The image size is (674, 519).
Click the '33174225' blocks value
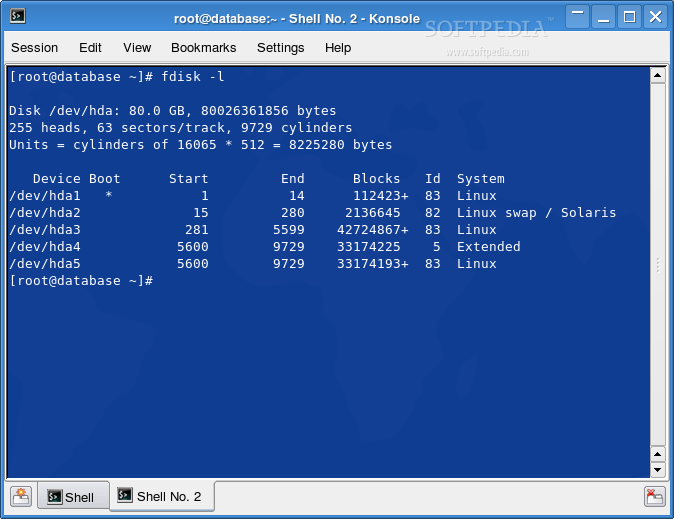click(368, 246)
